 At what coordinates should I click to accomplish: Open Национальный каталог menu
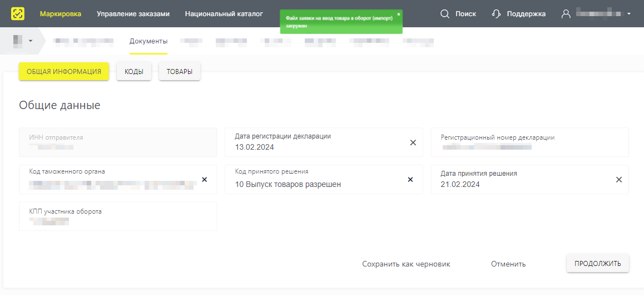pyautogui.click(x=224, y=13)
